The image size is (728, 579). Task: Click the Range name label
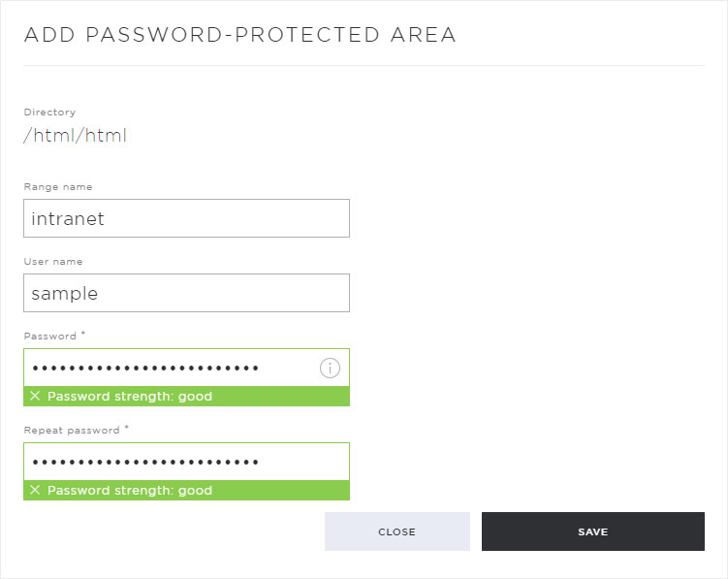click(x=58, y=187)
